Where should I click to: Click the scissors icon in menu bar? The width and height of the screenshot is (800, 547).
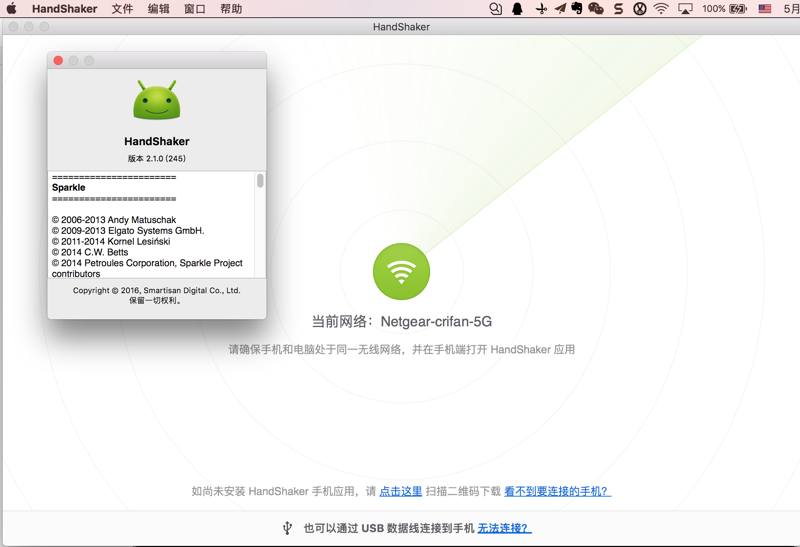pyautogui.click(x=541, y=9)
